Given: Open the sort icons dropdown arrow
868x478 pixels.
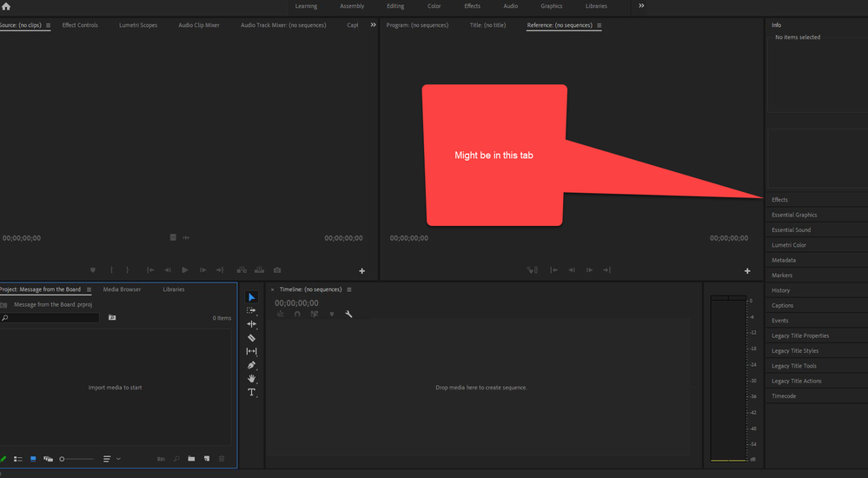Looking at the screenshot, I should pos(118,459).
